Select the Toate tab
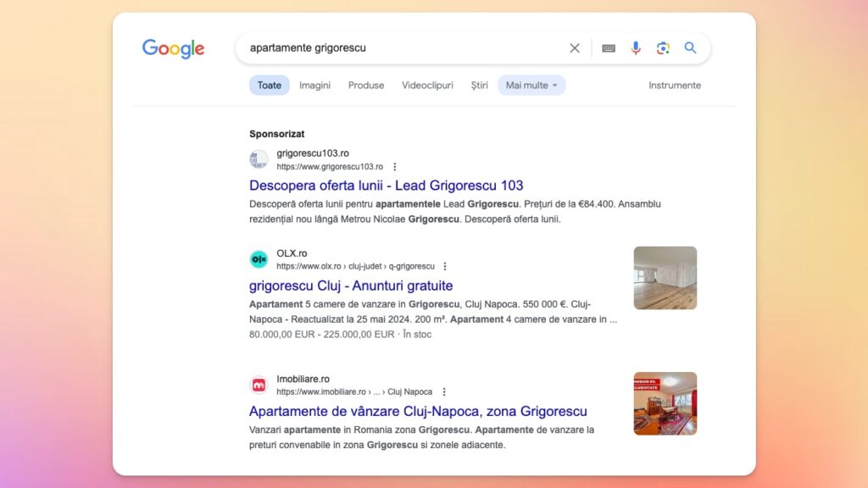 pyautogui.click(x=269, y=86)
